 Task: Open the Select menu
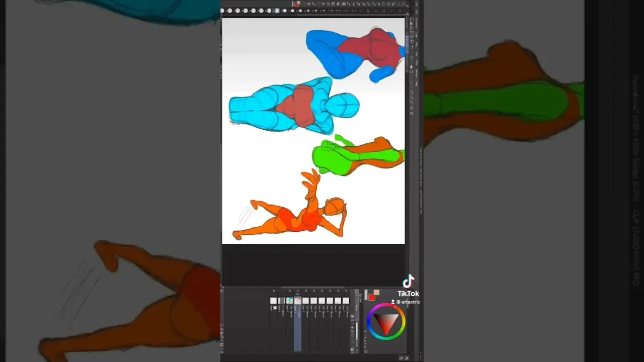pyautogui.click(x=417, y=45)
